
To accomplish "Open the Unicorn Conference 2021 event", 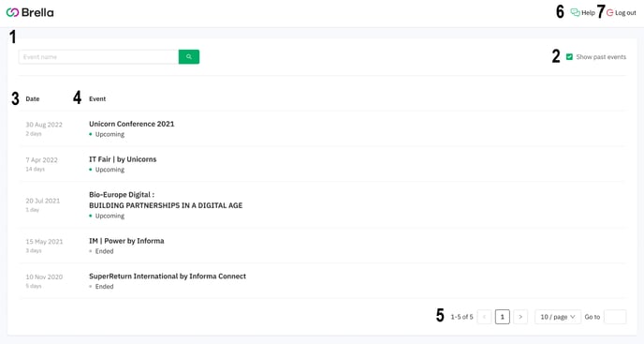I will [x=131, y=124].
